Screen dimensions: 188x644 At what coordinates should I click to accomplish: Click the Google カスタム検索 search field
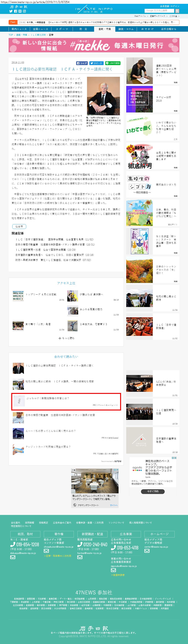click(159, 11)
